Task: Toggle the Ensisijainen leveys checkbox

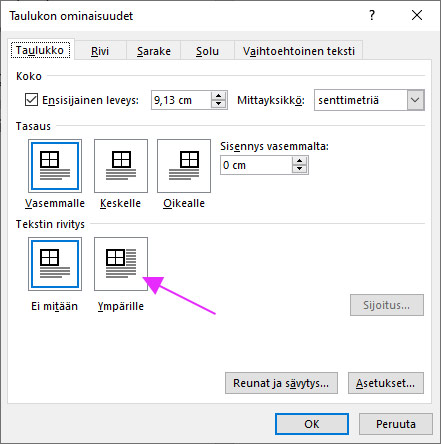Action: (31, 100)
